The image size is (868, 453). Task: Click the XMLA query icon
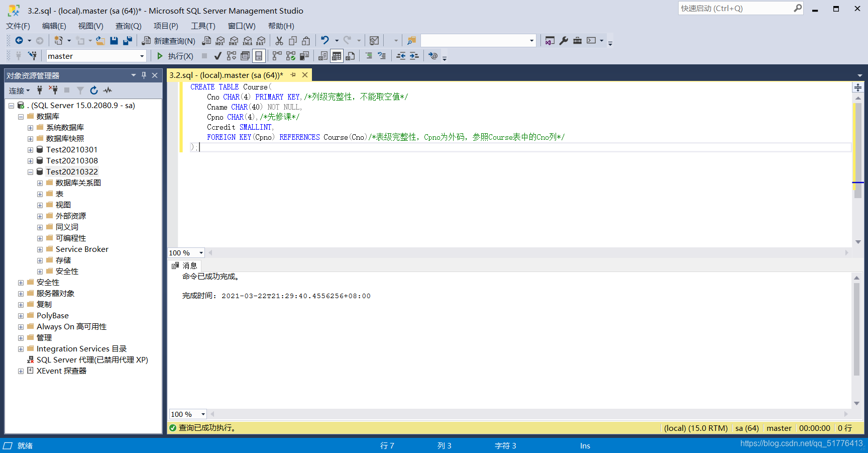[x=248, y=41]
